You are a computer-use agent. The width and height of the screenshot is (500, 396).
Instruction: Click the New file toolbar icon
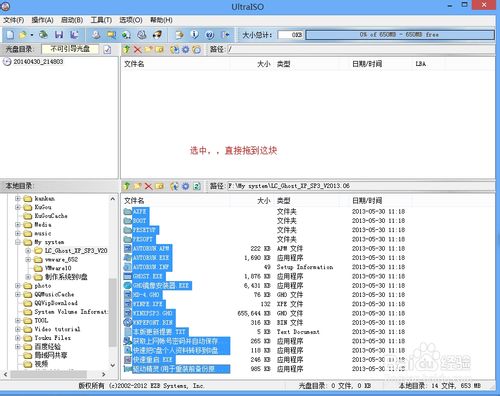(10, 35)
